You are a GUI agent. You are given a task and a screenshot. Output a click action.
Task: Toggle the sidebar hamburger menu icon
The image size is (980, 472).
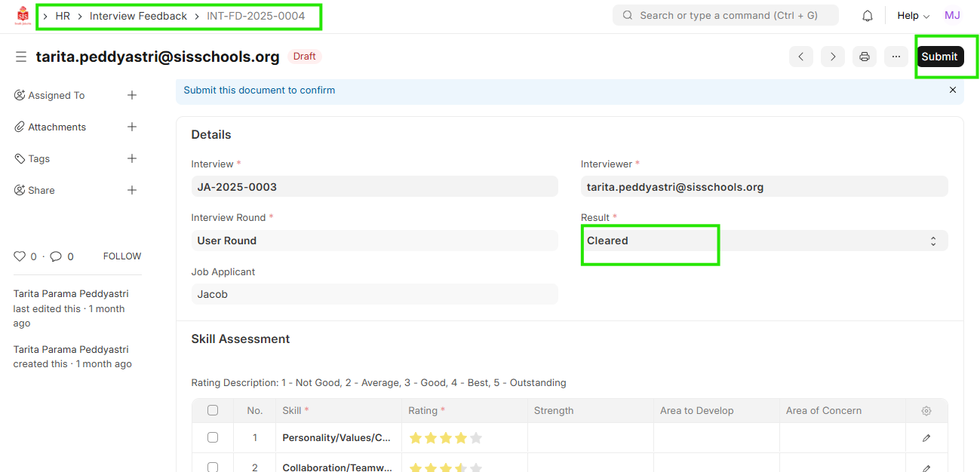(21, 57)
